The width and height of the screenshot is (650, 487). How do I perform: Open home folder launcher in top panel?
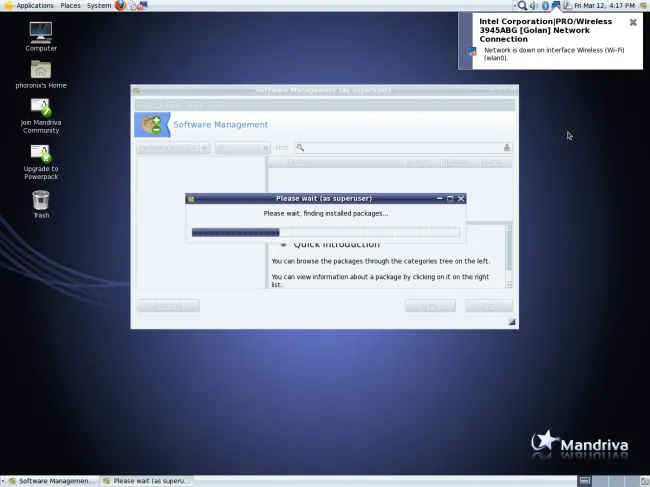pyautogui.click(x=131, y=5)
